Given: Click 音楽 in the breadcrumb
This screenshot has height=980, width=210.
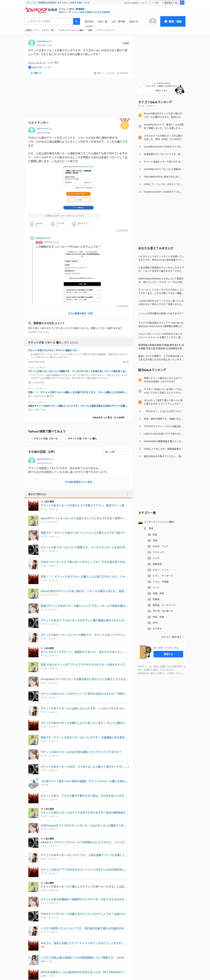Looking at the screenshot, I should click(90, 30).
